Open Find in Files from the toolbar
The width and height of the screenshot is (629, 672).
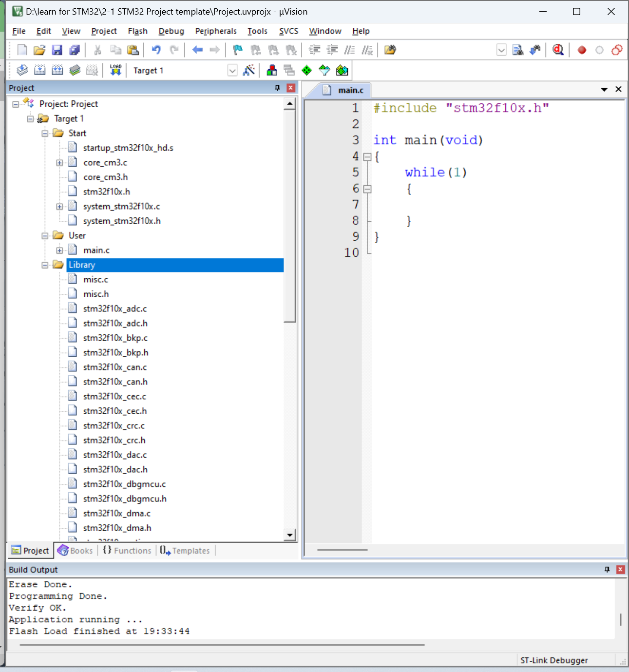pos(390,50)
